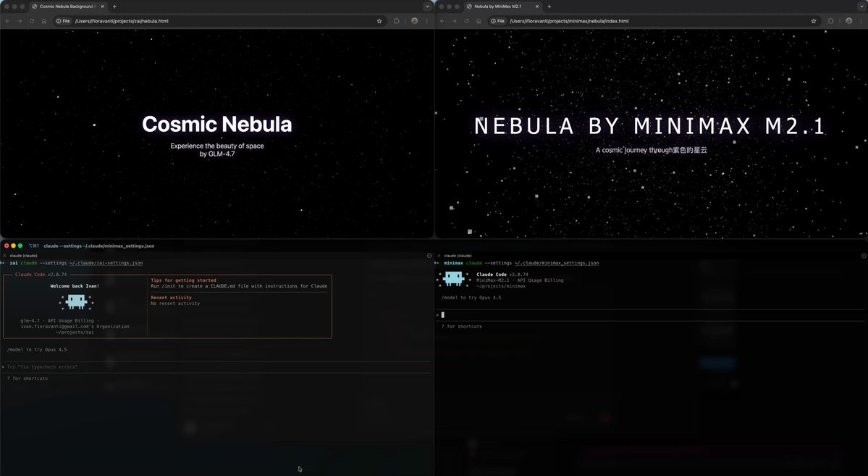Open extensions in the MiniMax Nebula browser window

point(831,21)
